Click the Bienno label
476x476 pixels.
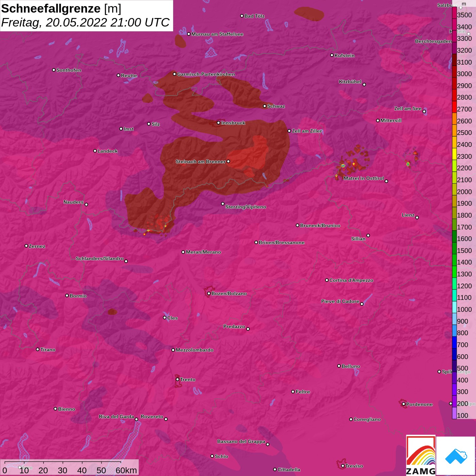tap(67, 409)
